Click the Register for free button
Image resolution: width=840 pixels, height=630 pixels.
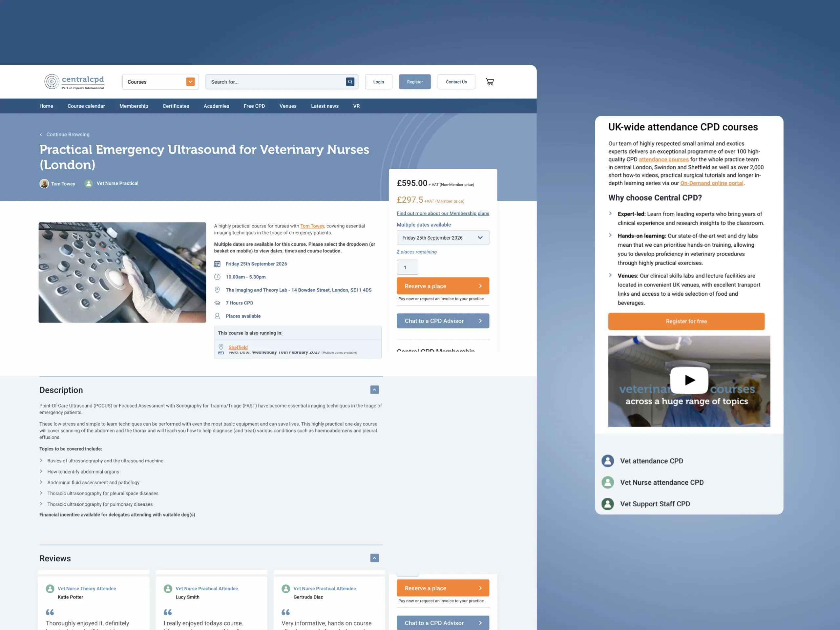[686, 321]
